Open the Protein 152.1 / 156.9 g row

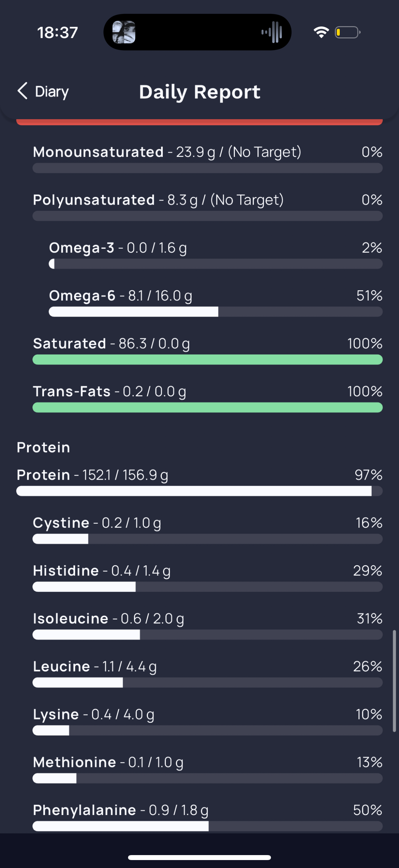199,482
